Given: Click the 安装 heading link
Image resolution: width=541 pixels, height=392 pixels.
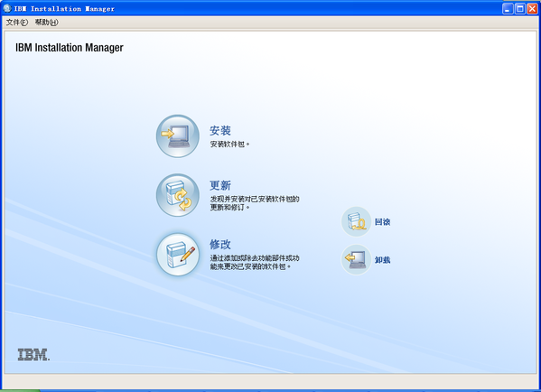Looking at the screenshot, I should point(220,130).
